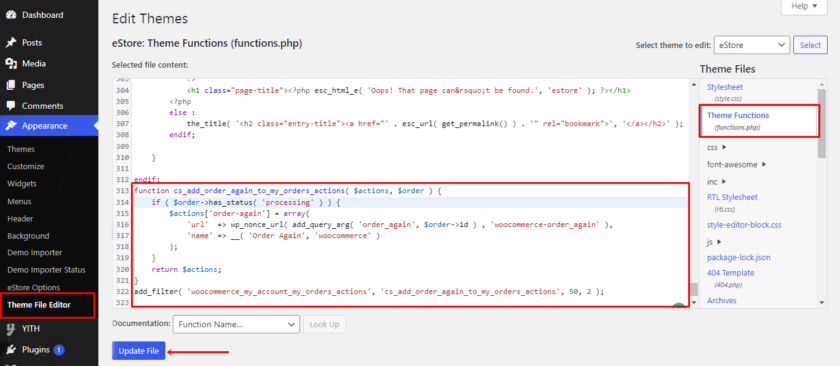Expand the inc folder

pyautogui.click(x=716, y=182)
